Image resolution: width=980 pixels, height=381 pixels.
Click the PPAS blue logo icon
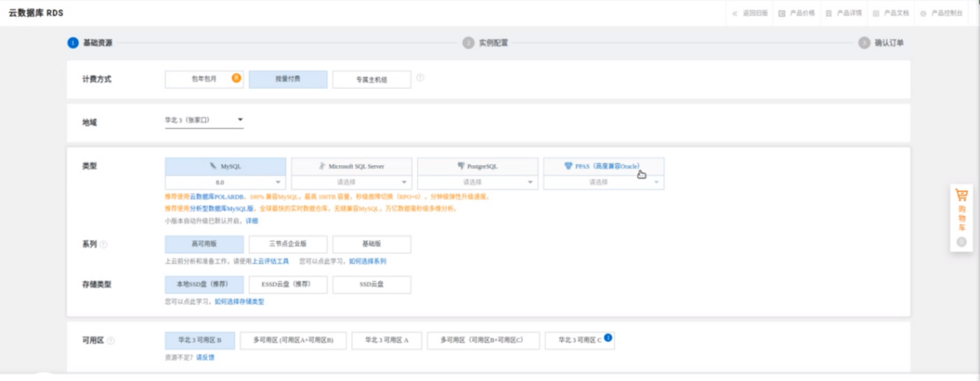pyautogui.click(x=568, y=165)
